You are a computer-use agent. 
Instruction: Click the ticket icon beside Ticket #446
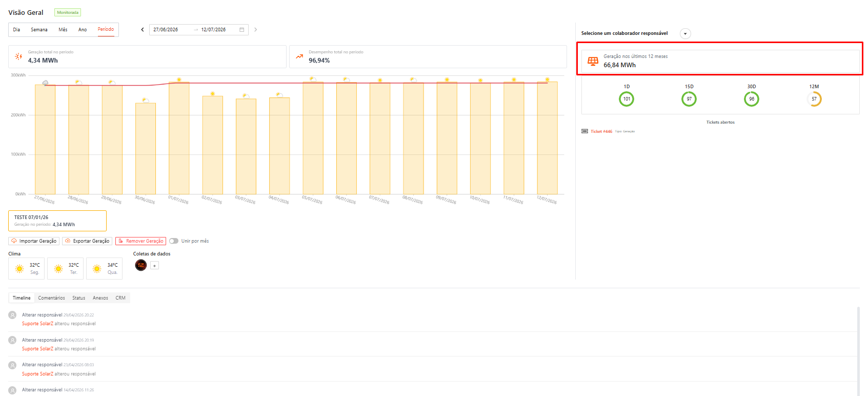pyautogui.click(x=584, y=131)
